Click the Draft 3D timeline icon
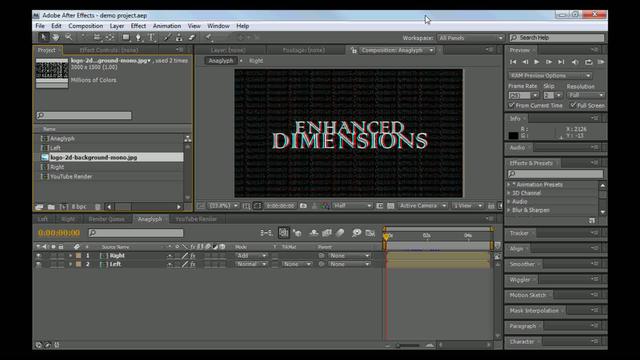This screenshot has height=360, width=640. point(298,233)
